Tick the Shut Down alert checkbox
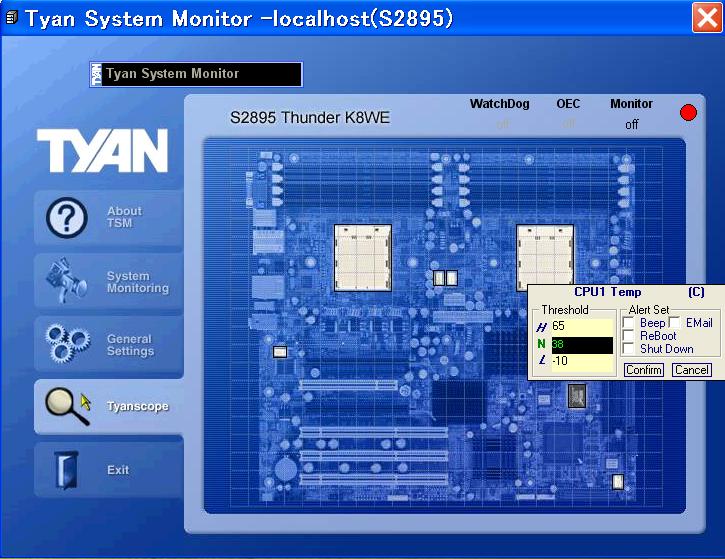Screen dimensions: 725x559 pyautogui.click(x=628, y=348)
